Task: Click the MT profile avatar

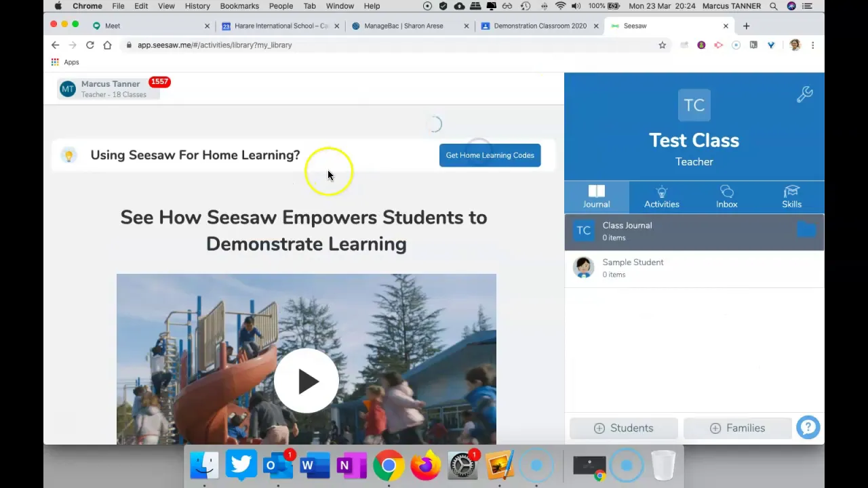Action: 67,89
